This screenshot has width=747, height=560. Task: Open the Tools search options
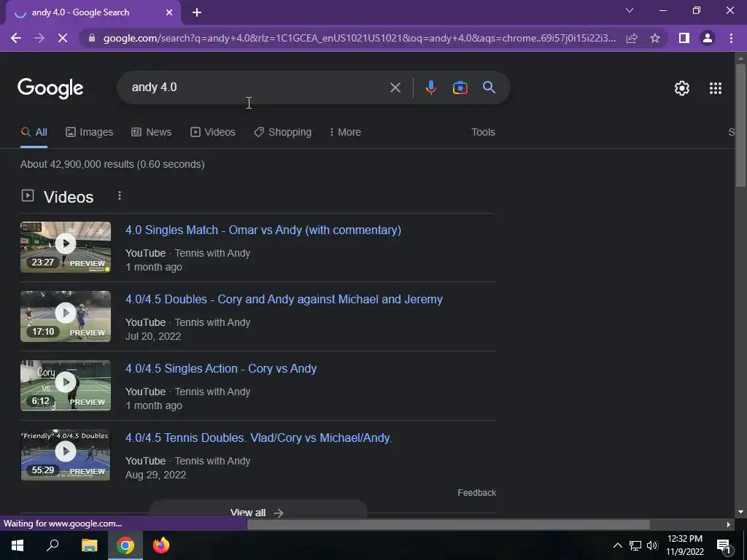click(483, 132)
